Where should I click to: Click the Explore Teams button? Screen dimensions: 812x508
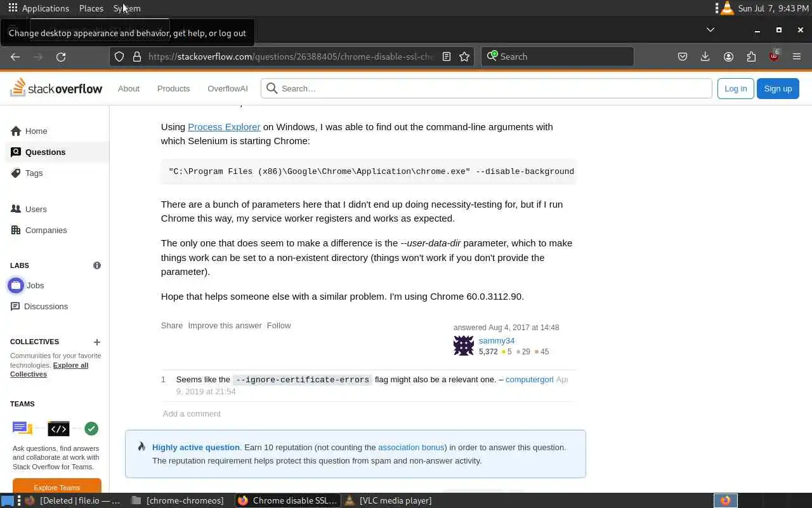57,486
